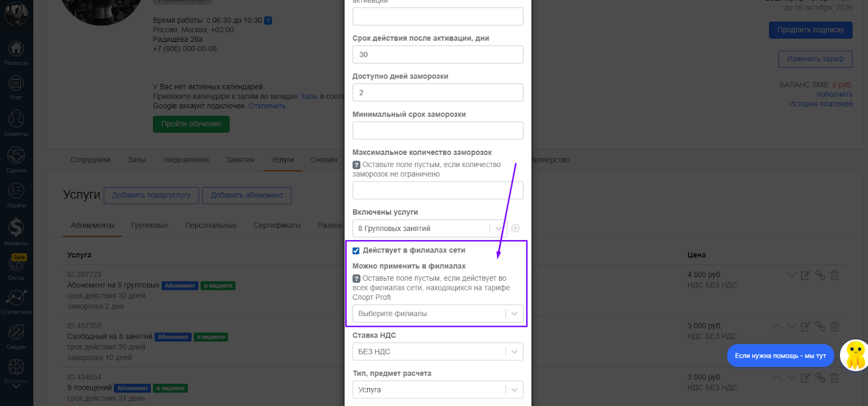Open the octopus help chat mascot
This screenshot has width=868, height=406.
pos(855,356)
